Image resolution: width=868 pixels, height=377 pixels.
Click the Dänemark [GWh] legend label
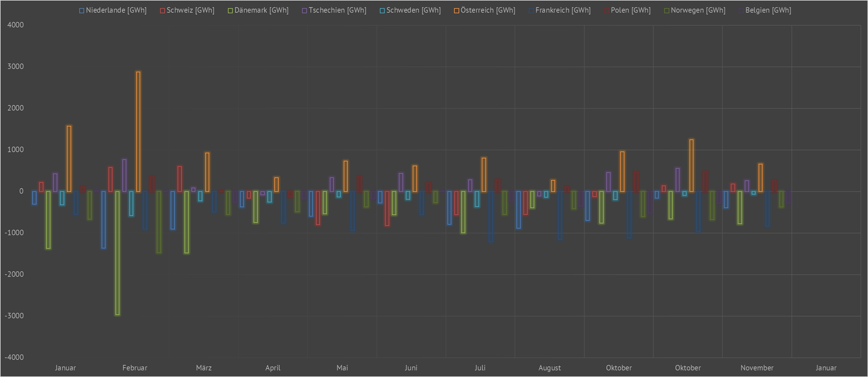click(261, 10)
